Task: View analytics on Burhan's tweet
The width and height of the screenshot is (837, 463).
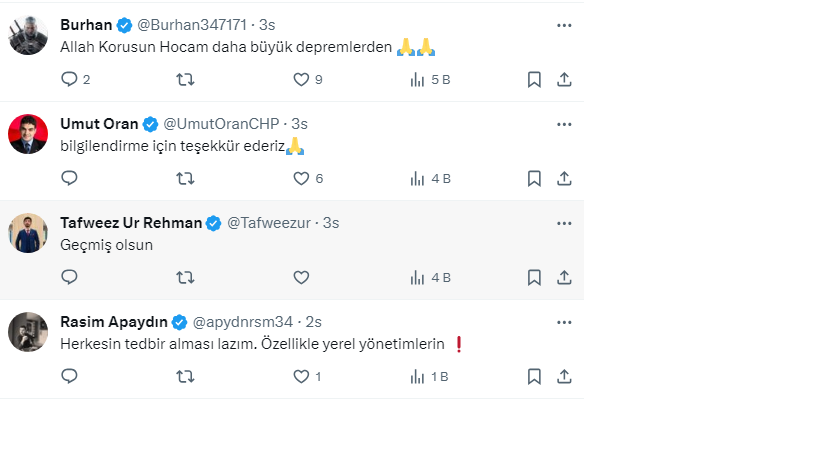Action: coord(430,79)
